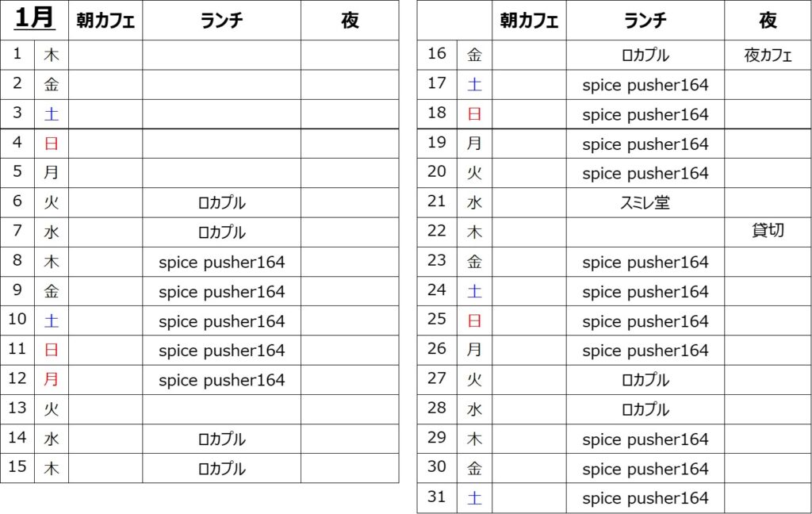Image resolution: width=812 pixels, height=514 pixels.
Task: Select the date number 31
Action: pyautogui.click(x=437, y=497)
